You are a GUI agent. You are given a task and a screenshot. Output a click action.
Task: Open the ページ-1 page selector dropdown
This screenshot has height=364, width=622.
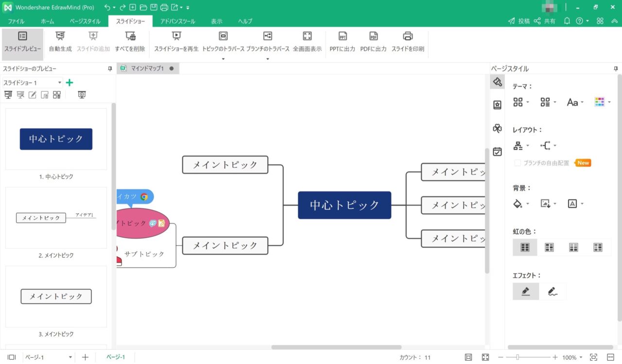click(48, 357)
